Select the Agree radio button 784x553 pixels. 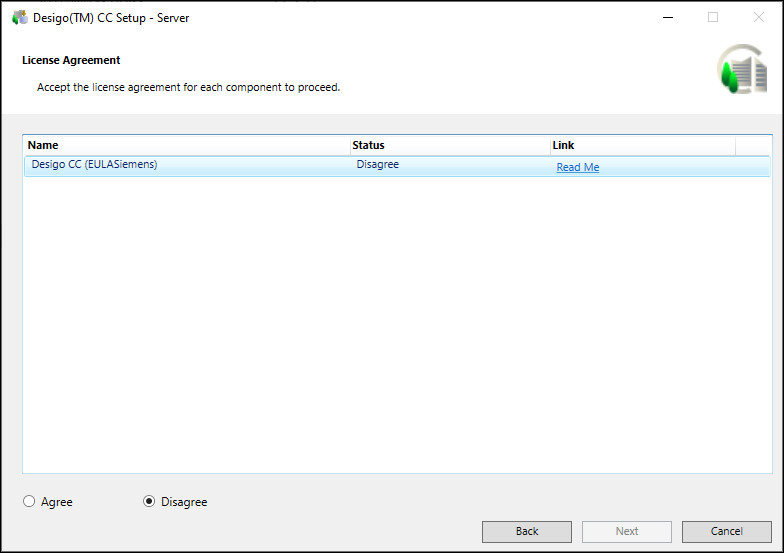click(x=29, y=502)
